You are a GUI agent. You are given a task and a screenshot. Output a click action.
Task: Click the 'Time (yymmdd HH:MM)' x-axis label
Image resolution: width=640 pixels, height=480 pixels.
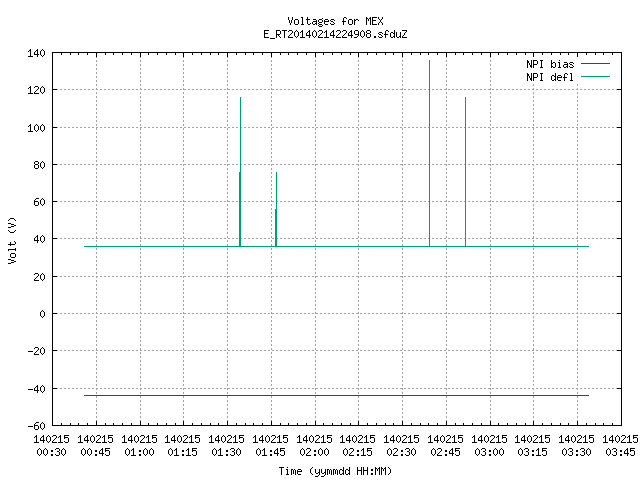(335, 471)
